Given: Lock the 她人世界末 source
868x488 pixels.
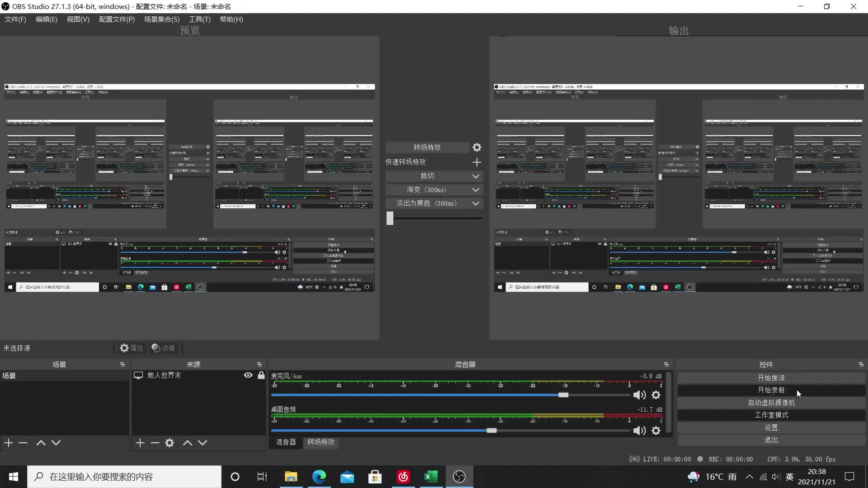Looking at the screenshot, I should tap(261, 375).
